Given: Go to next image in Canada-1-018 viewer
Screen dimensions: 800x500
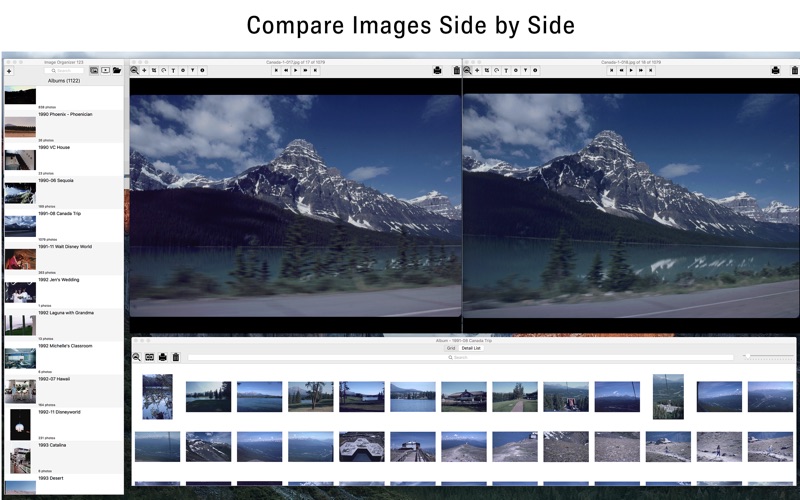Looking at the screenshot, I should point(640,70).
